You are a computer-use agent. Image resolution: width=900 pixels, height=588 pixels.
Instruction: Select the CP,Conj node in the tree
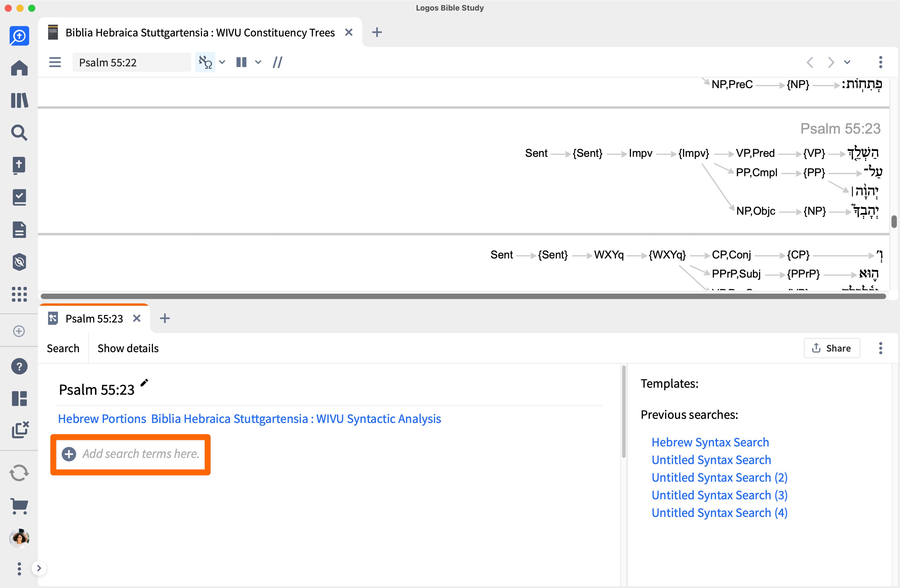tap(731, 255)
